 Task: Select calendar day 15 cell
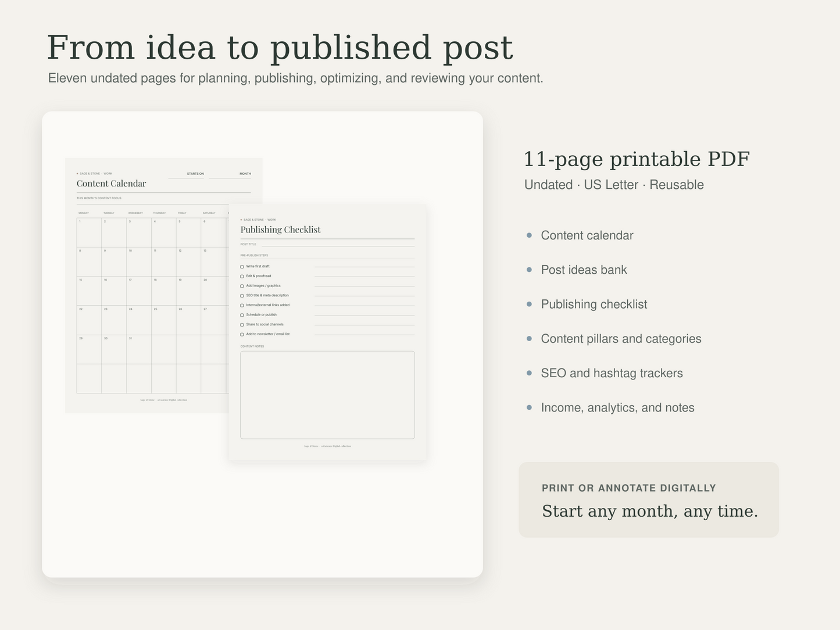coord(89,291)
